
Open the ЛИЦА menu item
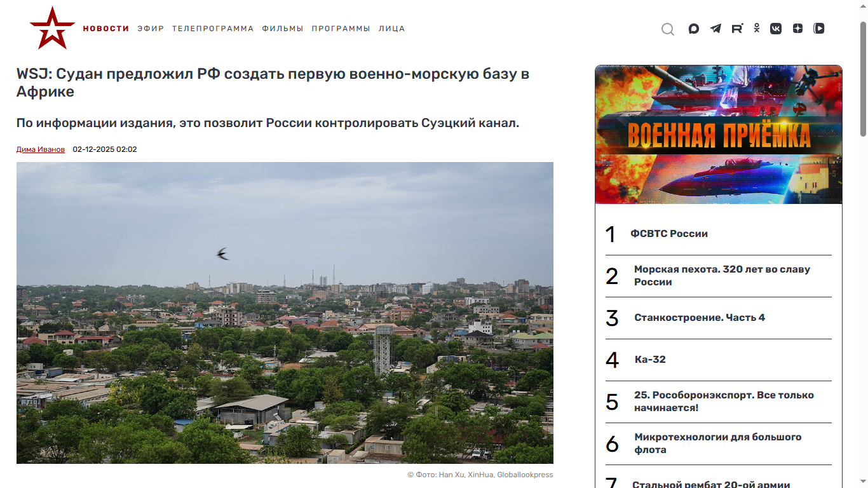(x=391, y=29)
